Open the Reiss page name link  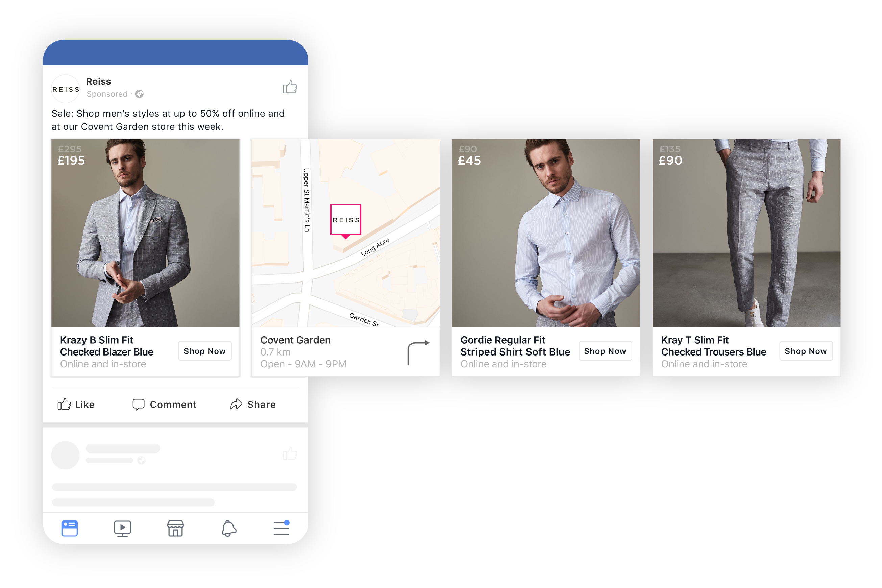tap(98, 81)
